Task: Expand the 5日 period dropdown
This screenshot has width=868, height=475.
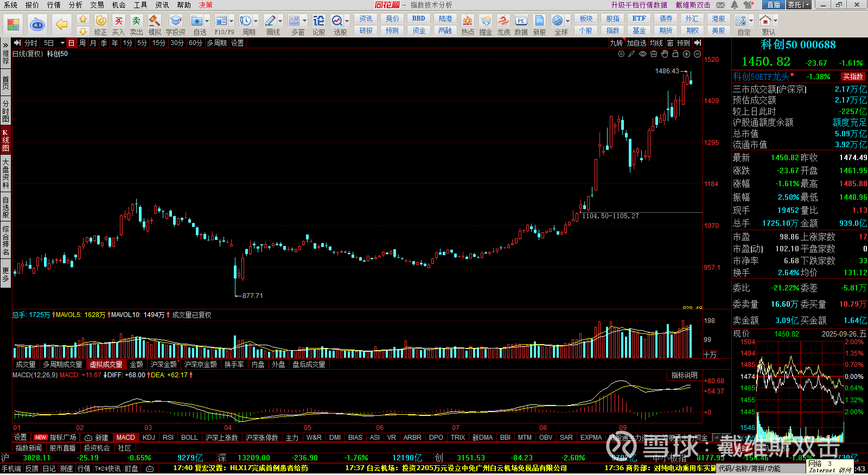Action: pos(62,43)
